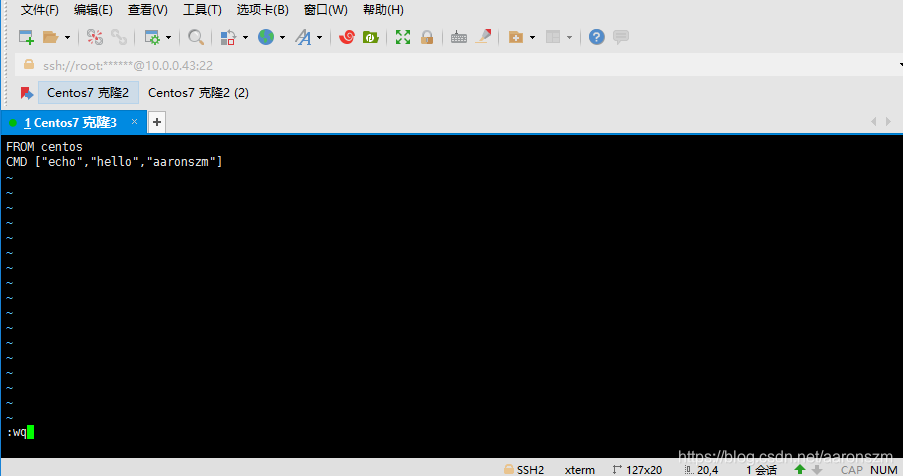Click the Find magnifier icon
Screen dimensions: 903x476
click(196, 37)
